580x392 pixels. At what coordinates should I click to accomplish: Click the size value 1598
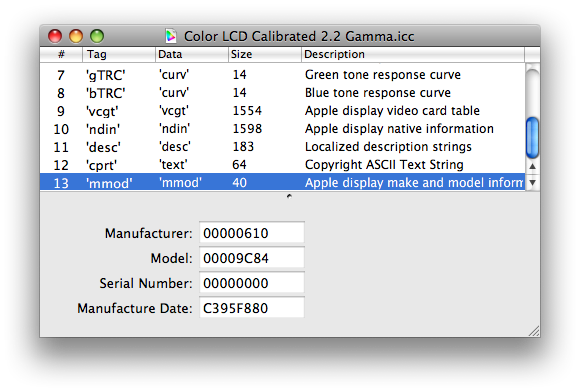pos(247,129)
